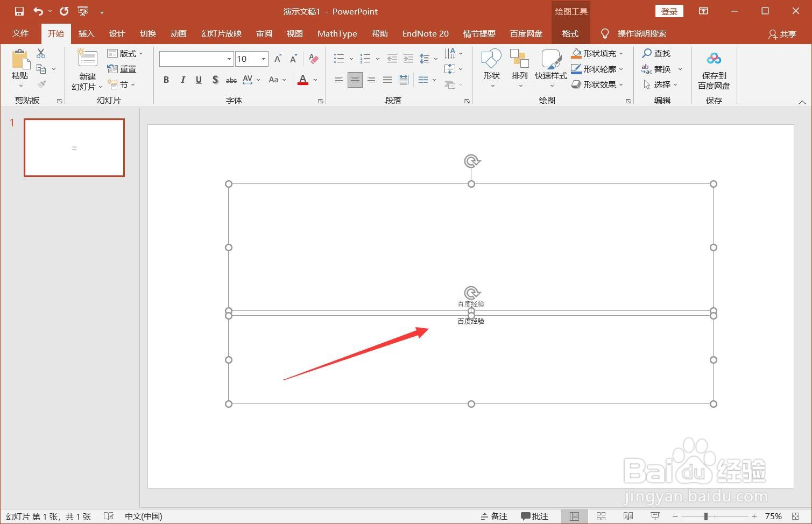The image size is (812, 524).
Task: Open the font name dropdown
Action: click(229, 59)
